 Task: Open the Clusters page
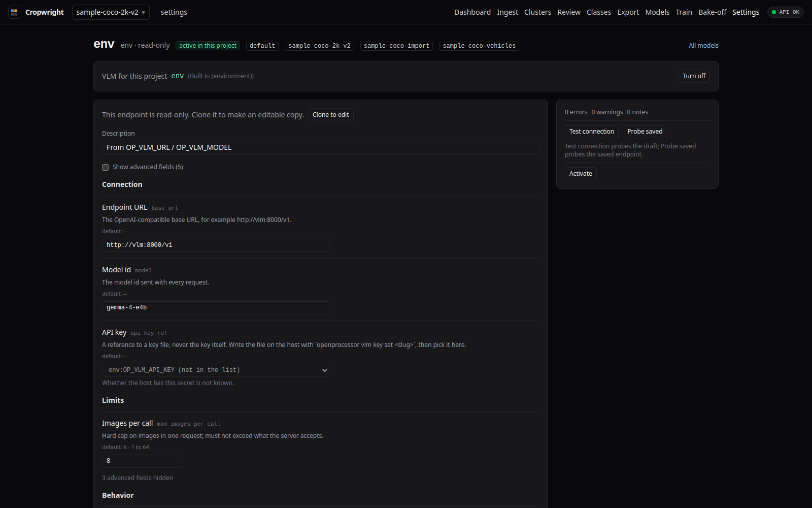[537, 12]
